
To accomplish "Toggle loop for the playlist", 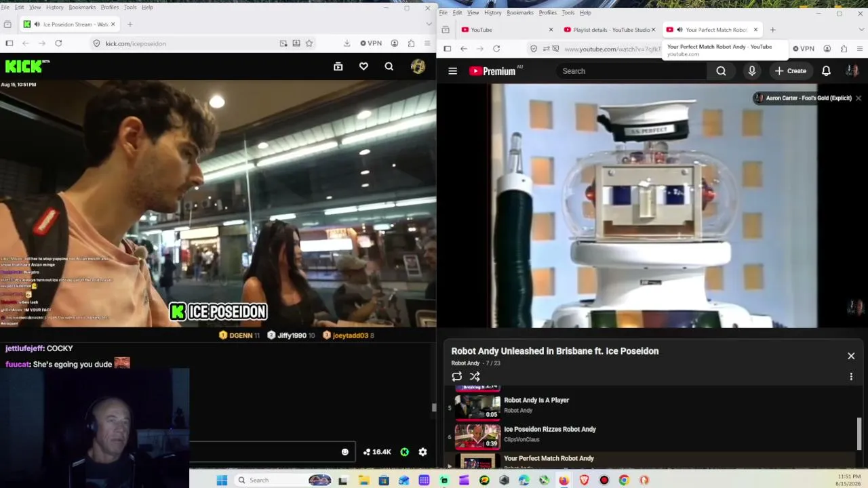I will pyautogui.click(x=457, y=377).
